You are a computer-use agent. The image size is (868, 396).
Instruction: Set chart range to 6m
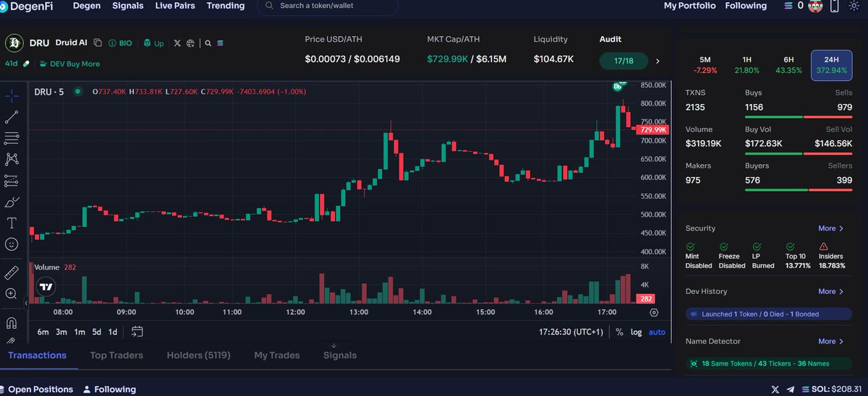click(x=43, y=332)
